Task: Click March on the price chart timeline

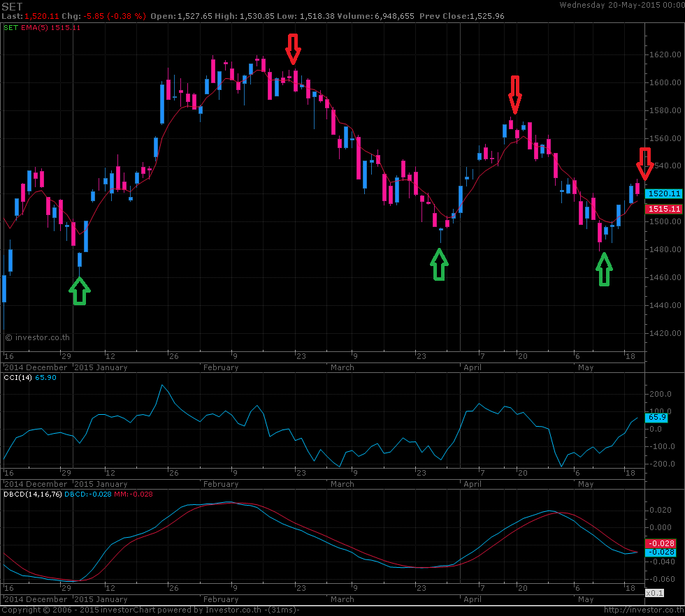Action: pyautogui.click(x=342, y=367)
